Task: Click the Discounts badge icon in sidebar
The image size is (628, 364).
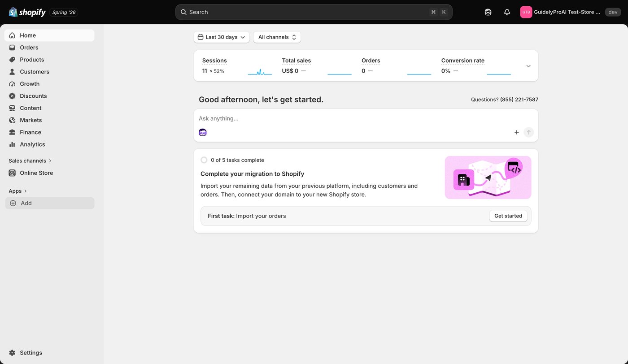Action: [12, 96]
